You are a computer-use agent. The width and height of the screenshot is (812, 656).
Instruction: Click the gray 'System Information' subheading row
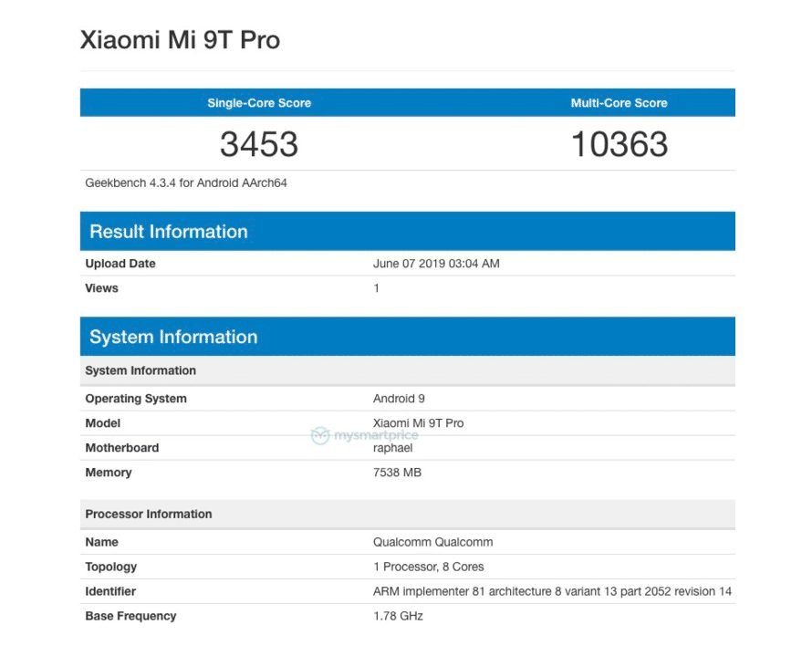tap(408, 370)
